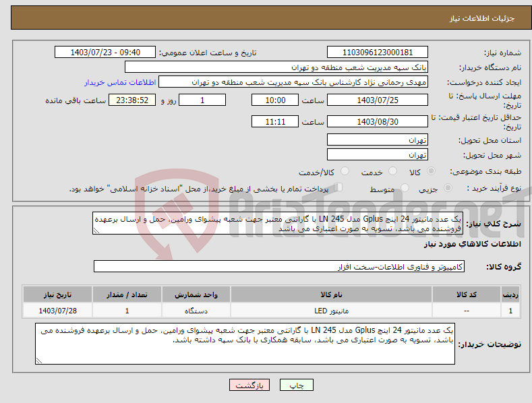
Task: Click the row number cell 1 under ردیف
Action: 510,311
